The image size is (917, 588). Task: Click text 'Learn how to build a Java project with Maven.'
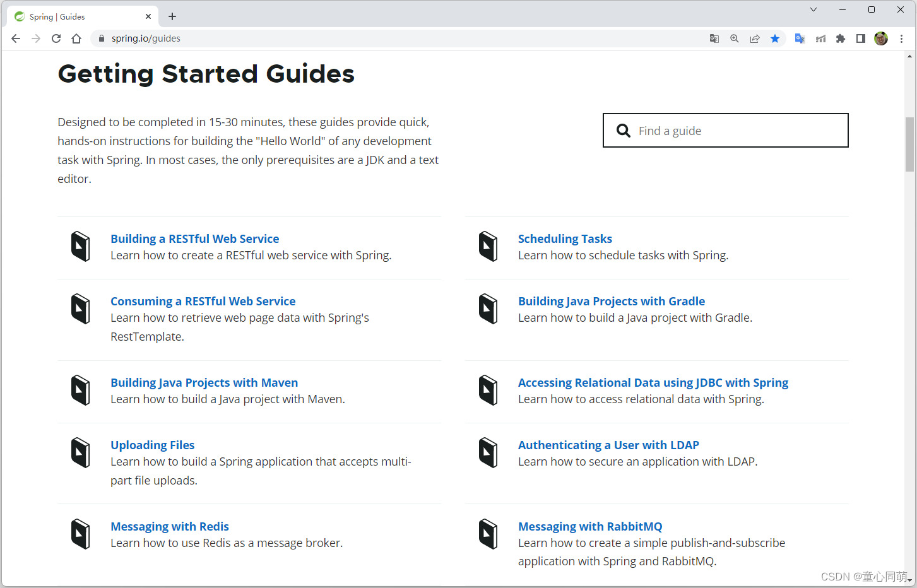(228, 399)
